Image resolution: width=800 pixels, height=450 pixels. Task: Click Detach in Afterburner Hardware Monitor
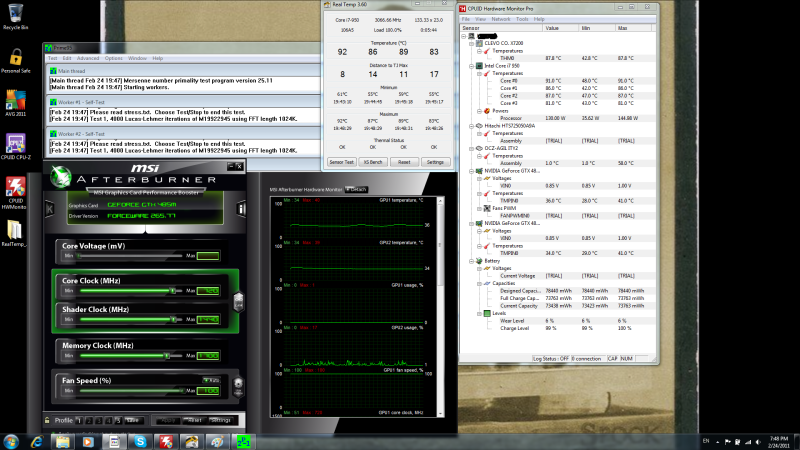click(356, 189)
